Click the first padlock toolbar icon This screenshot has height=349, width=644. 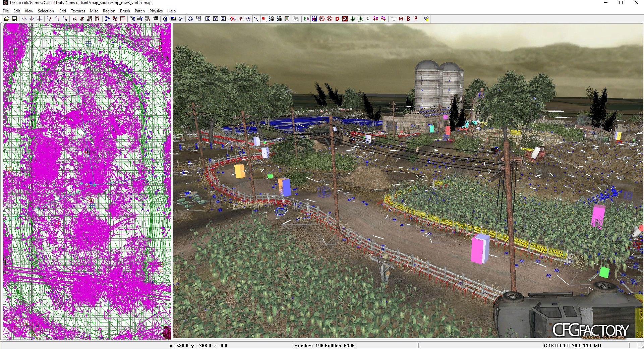[272, 19]
